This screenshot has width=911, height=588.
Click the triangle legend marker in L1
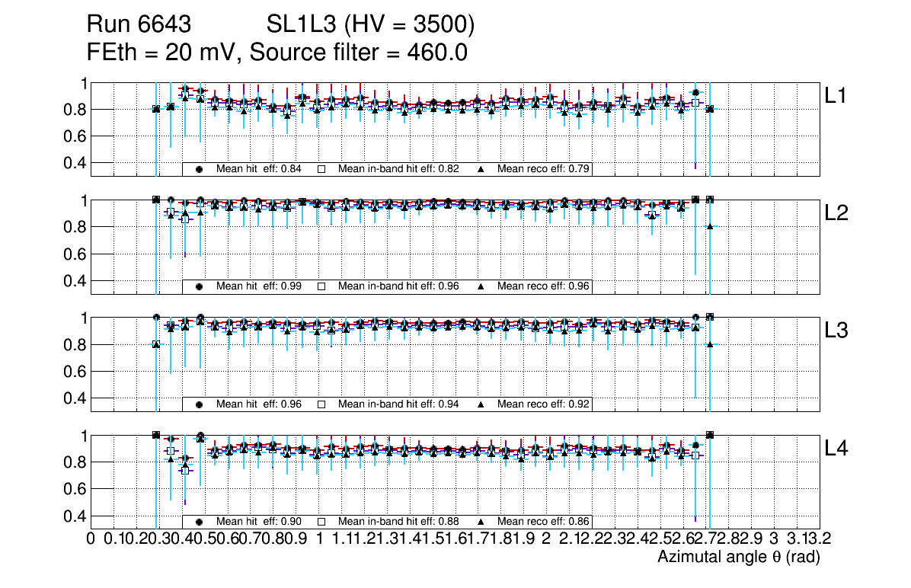(x=481, y=169)
